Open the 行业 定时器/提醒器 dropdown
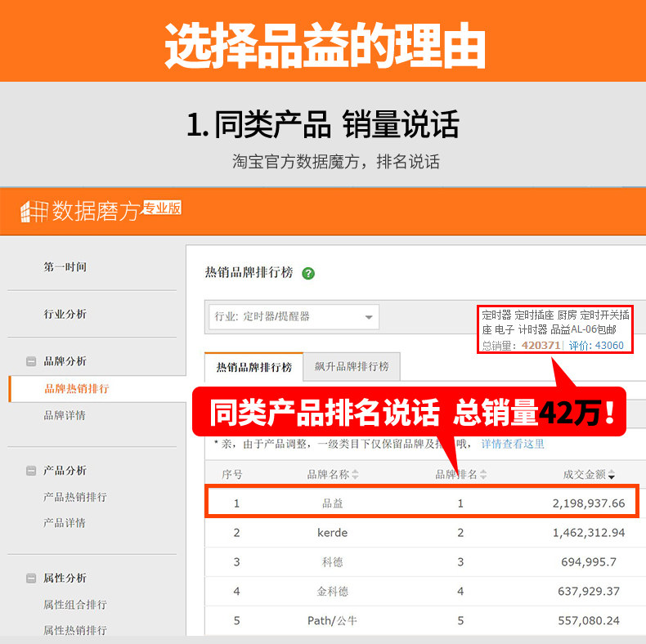The height and width of the screenshot is (644, 646). pyautogui.click(x=294, y=316)
